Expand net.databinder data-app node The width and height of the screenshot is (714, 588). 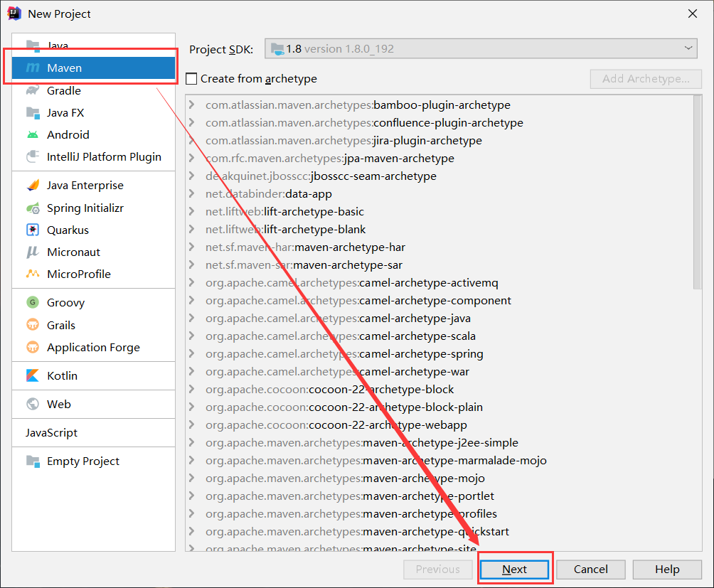click(x=192, y=193)
